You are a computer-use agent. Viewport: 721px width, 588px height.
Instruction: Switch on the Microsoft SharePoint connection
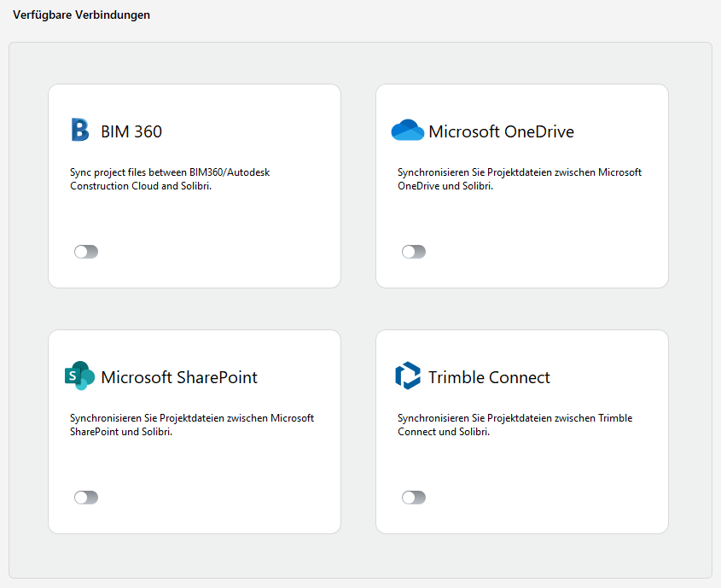pos(86,498)
